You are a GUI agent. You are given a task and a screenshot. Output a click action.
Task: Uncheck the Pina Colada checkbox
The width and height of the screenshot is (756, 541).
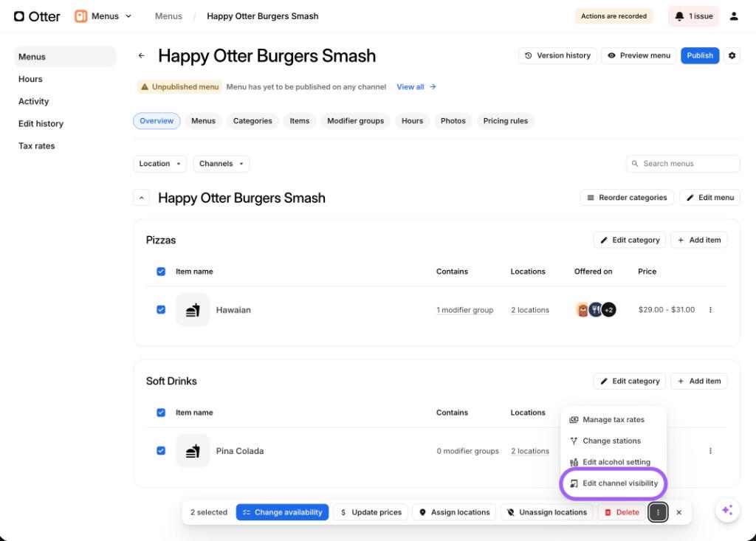pos(161,451)
